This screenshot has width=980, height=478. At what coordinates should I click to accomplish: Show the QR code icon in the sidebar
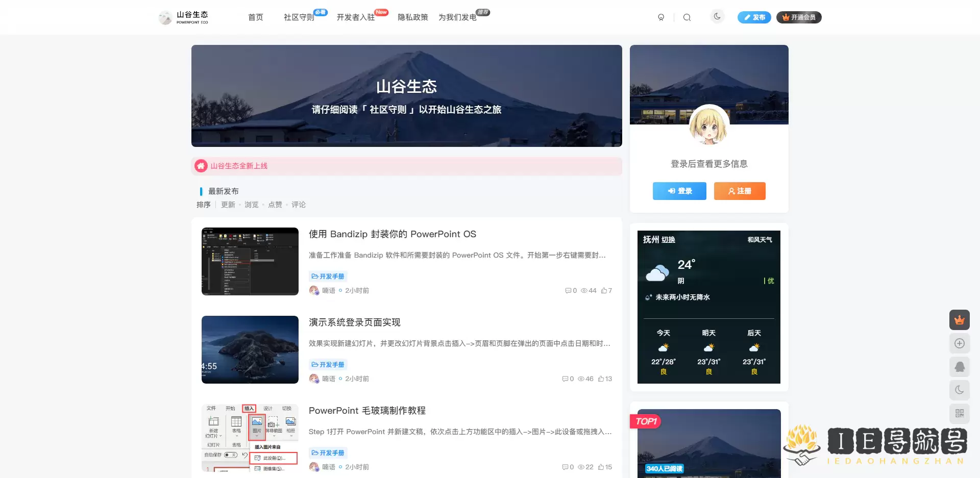coord(960,413)
